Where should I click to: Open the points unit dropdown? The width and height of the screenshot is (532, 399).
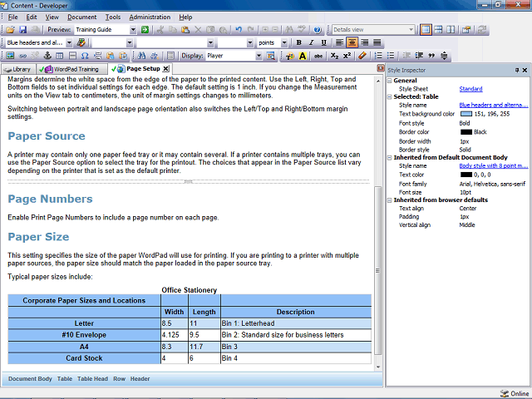click(284, 42)
